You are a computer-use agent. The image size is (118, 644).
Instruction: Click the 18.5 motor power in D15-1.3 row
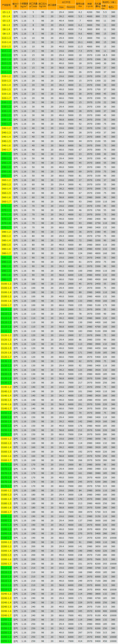(x=105, y=55)
